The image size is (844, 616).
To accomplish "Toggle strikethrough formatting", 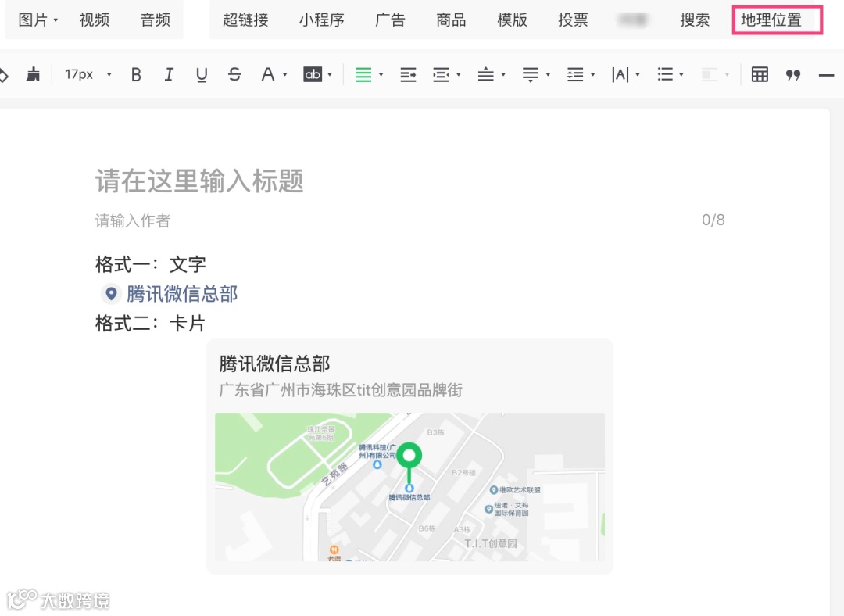I will coord(234,74).
